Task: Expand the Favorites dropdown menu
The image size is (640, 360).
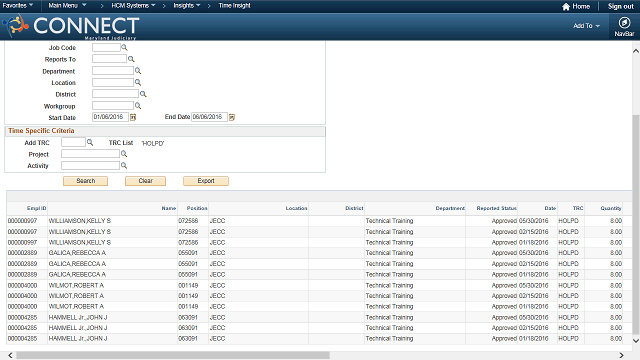Action: tap(18, 5)
